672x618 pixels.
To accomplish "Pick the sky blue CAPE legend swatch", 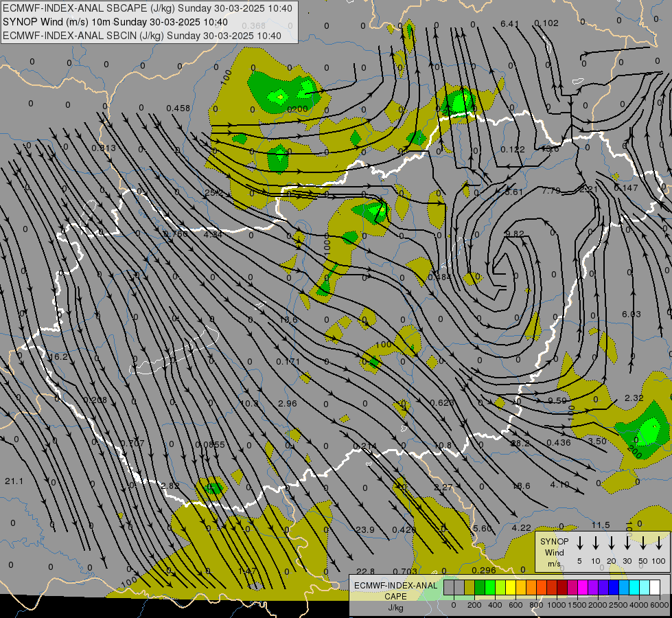I will click(625, 588).
